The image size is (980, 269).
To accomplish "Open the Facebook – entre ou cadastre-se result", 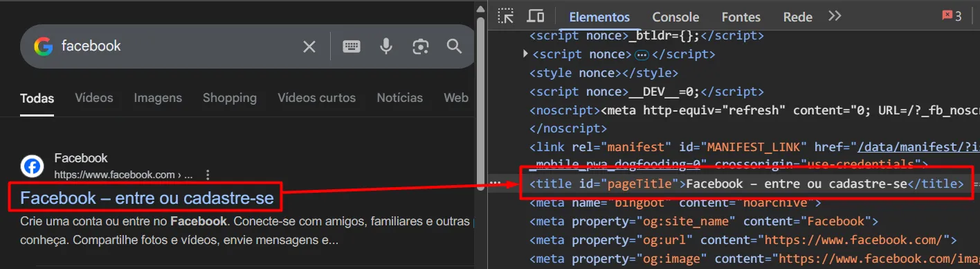I will pyautogui.click(x=147, y=198).
